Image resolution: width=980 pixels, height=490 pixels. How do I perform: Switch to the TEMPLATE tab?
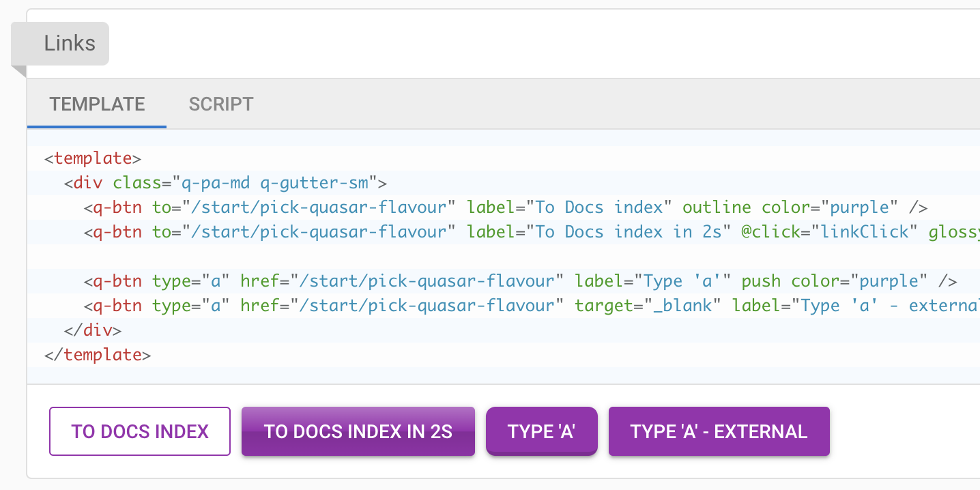tap(97, 104)
